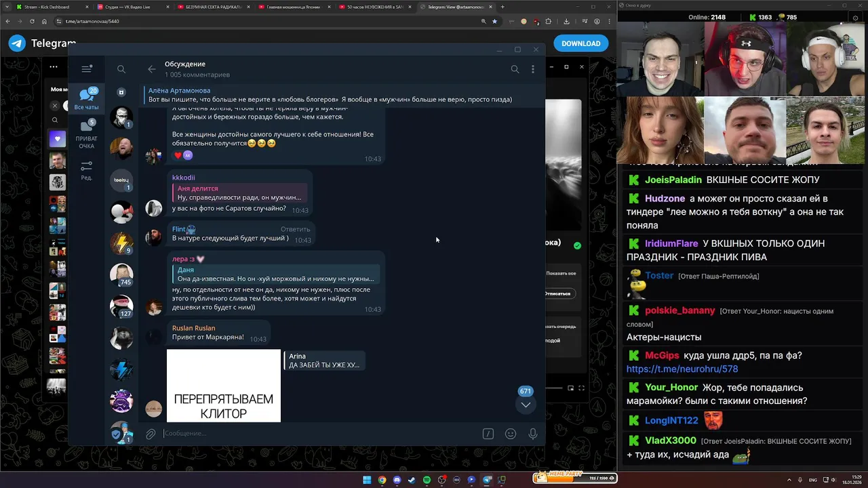Open the chat with 745 unread messages
Image resolution: width=868 pixels, height=488 pixels.
tap(121, 274)
